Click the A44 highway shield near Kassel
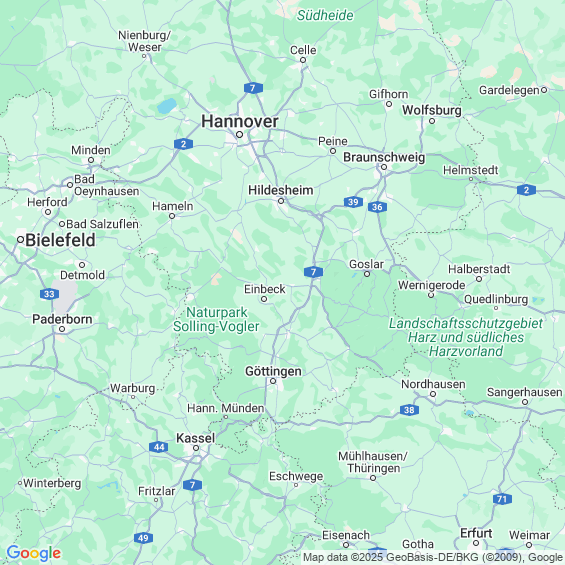This screenshot has width=565, height=565. pyautogui.click(x=159, y=447)
